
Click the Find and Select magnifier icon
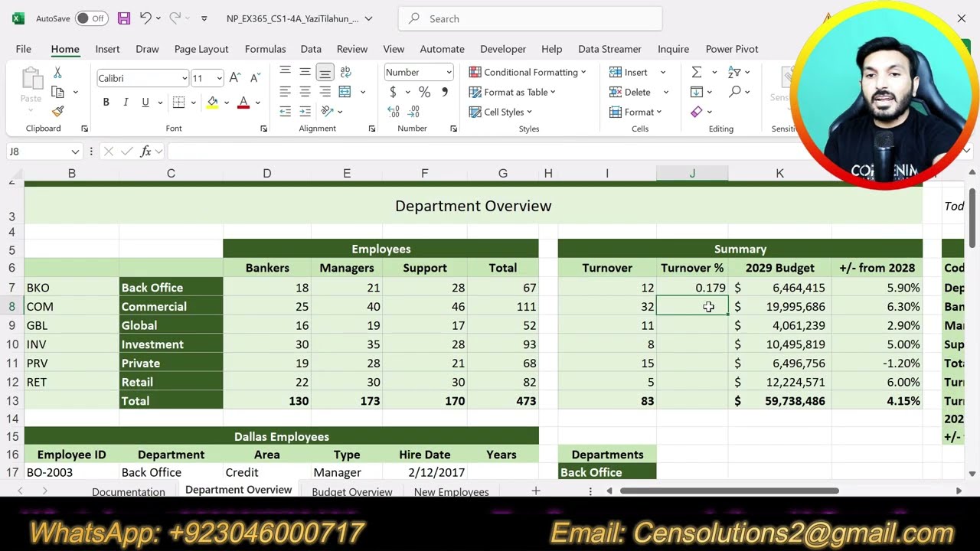[x=735, y=92]
